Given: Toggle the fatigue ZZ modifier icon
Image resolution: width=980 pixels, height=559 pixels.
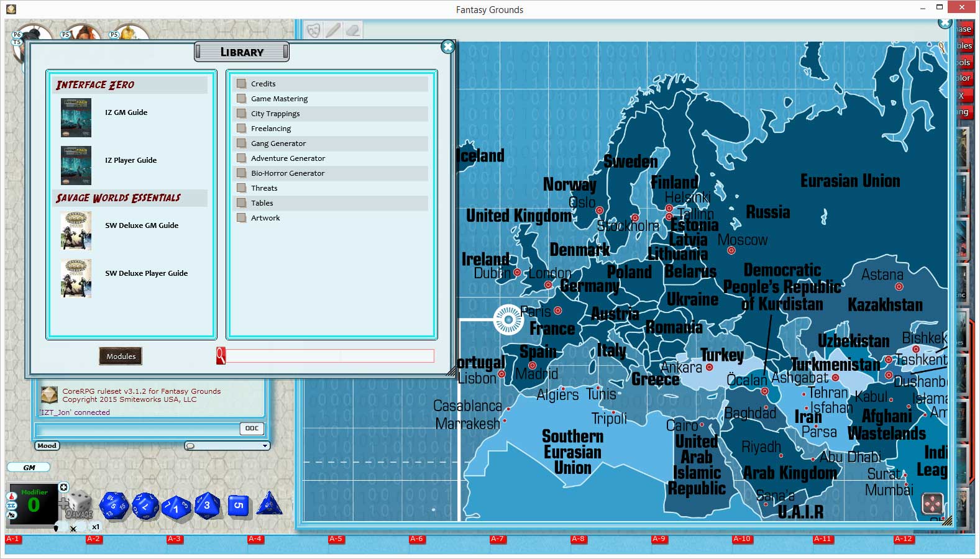Looking at the screenshot, I should (x=12, y=506).
